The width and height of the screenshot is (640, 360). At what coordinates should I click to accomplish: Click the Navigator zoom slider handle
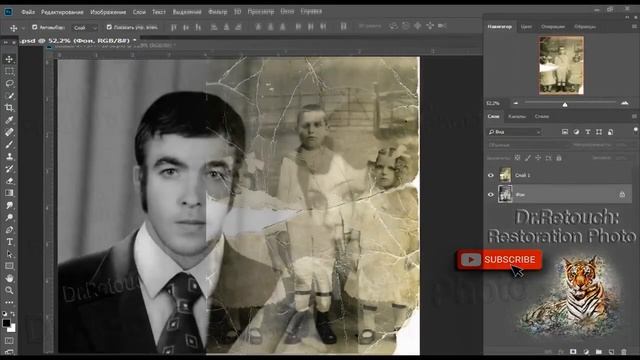(565, 104)
